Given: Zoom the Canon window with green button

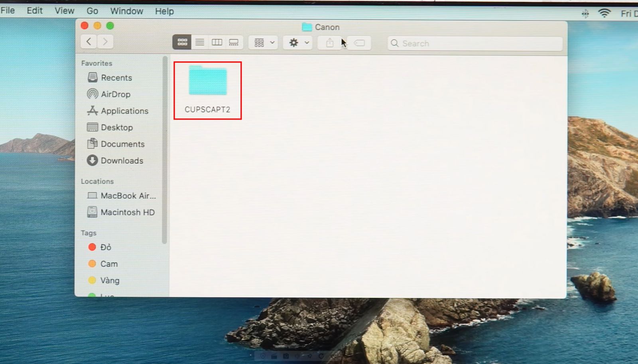Looking at the screenshot, I should (110, 26).
